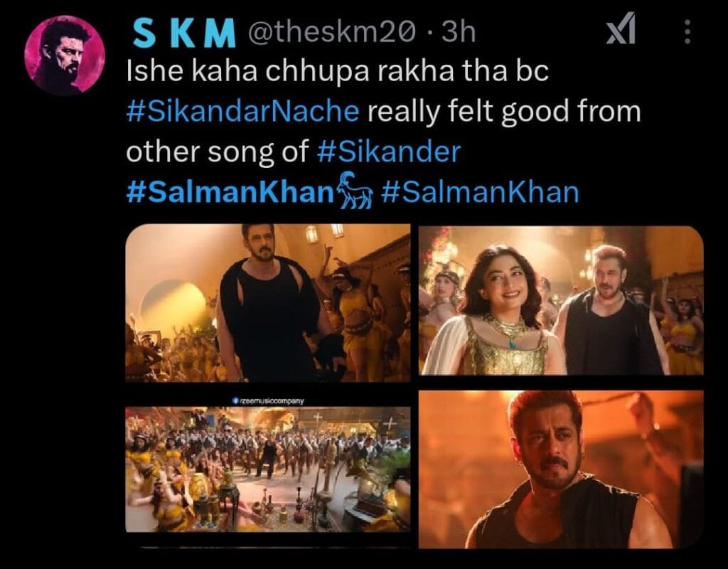
Task: Open the three-dot more options menu
Action: [x=687, y=33]
